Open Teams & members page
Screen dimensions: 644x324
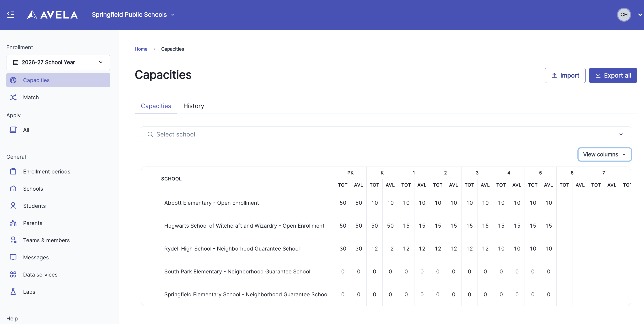tap(46, 240)
